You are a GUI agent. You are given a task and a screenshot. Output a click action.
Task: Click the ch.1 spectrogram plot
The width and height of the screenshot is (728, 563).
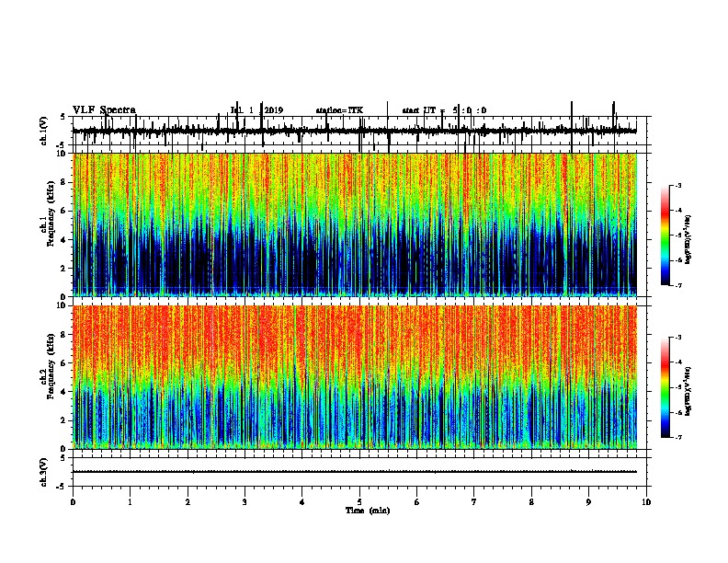[355, 224]
